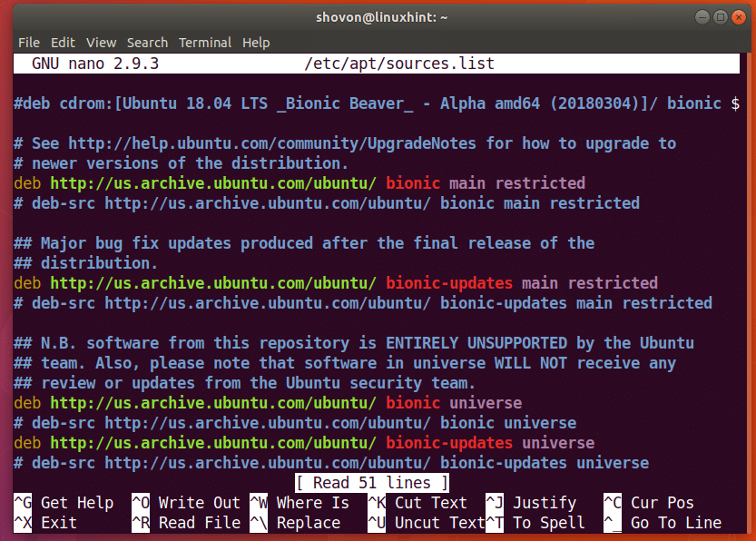Open the File menu
Screen dimensions: 756x541
[29, 43]
